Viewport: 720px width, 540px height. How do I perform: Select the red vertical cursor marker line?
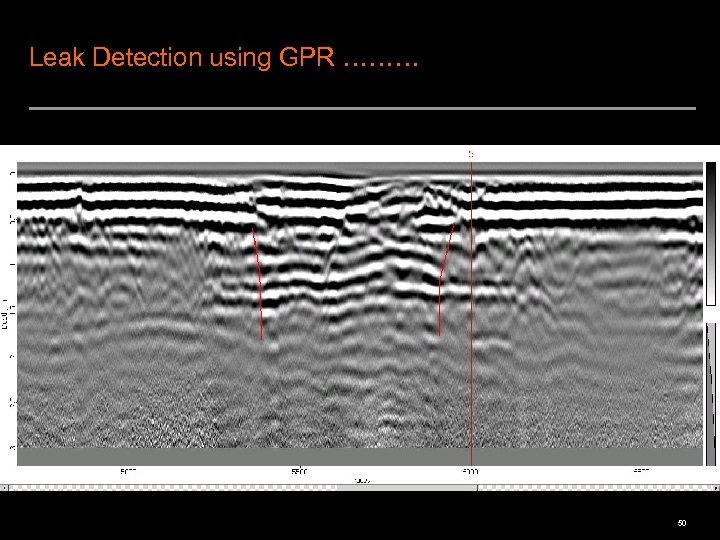[471, 312]
